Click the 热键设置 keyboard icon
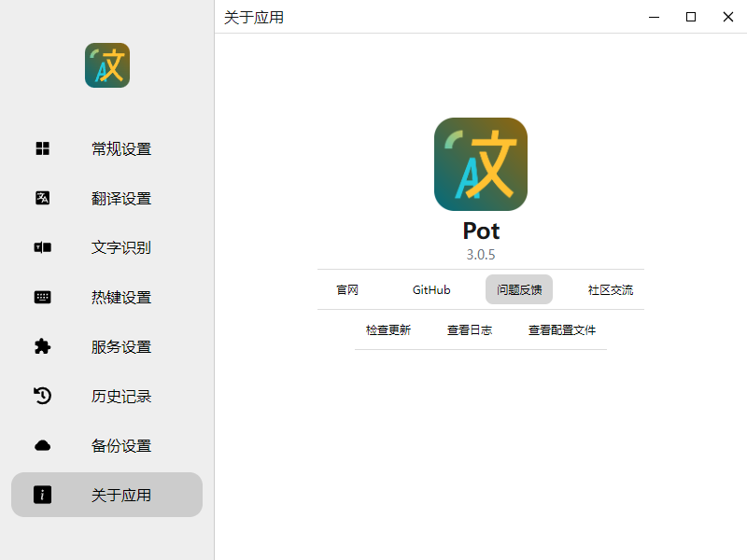Viewport: 747px width, 560px height. (42, 297)
